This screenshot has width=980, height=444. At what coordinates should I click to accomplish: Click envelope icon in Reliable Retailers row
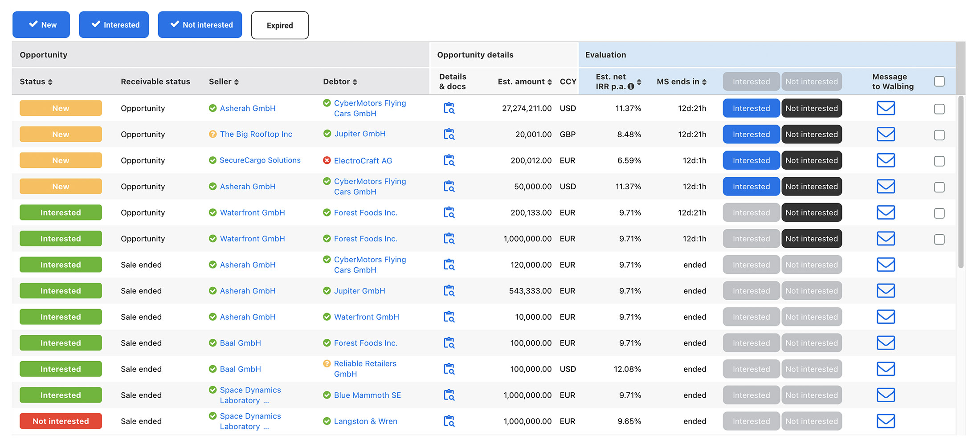point(886,369)
